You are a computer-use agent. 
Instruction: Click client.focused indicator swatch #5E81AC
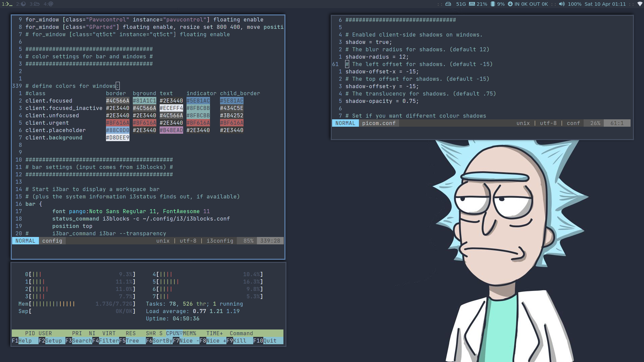tap(198, 101)
